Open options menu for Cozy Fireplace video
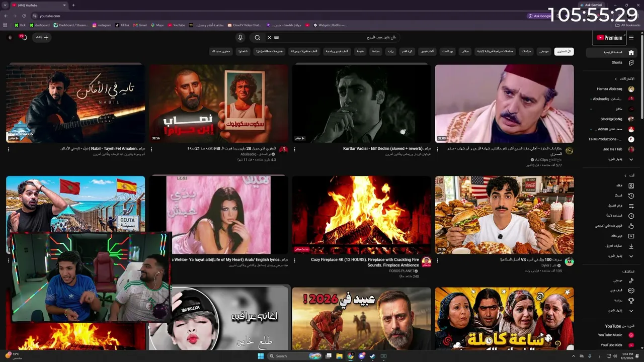Viewport: 644px width, 362px height. [x=294, y=261]
